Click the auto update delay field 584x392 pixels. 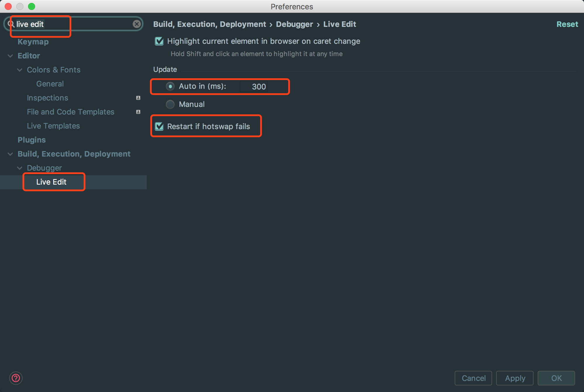(x=254, y=87)
